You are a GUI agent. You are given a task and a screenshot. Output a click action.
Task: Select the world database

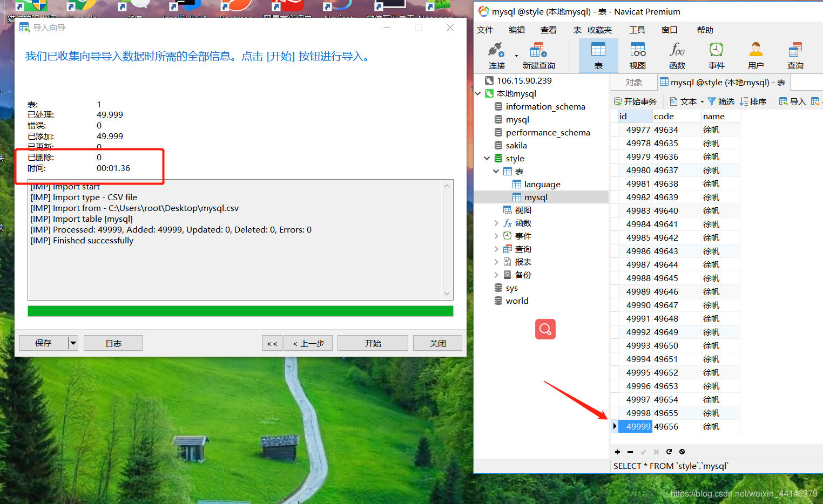click(x=517, y=301)
